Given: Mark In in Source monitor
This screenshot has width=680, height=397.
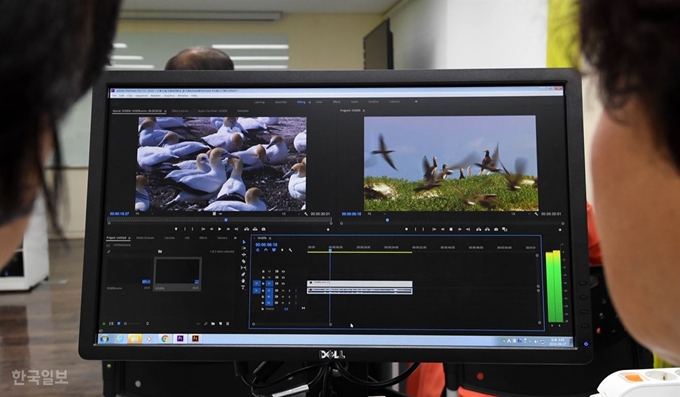Looking at the screenshot, I should [185, 229].
